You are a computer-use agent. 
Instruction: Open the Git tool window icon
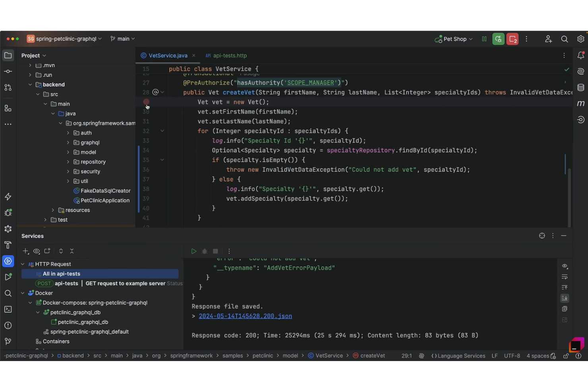(8, 342)
